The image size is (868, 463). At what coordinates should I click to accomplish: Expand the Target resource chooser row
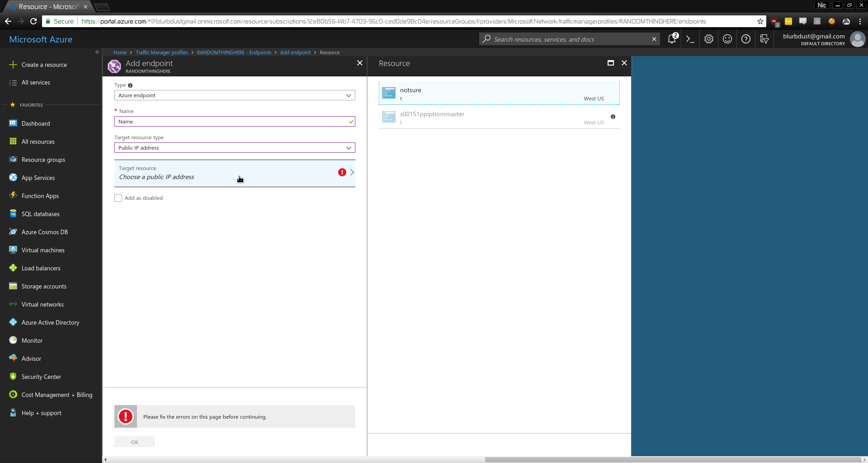(235, 173)
